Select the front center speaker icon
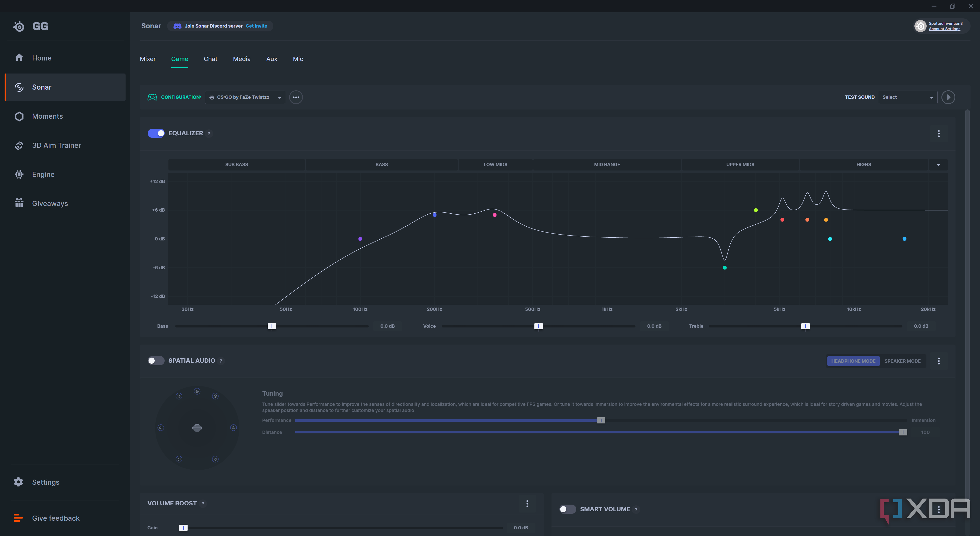 click(197, 391)
